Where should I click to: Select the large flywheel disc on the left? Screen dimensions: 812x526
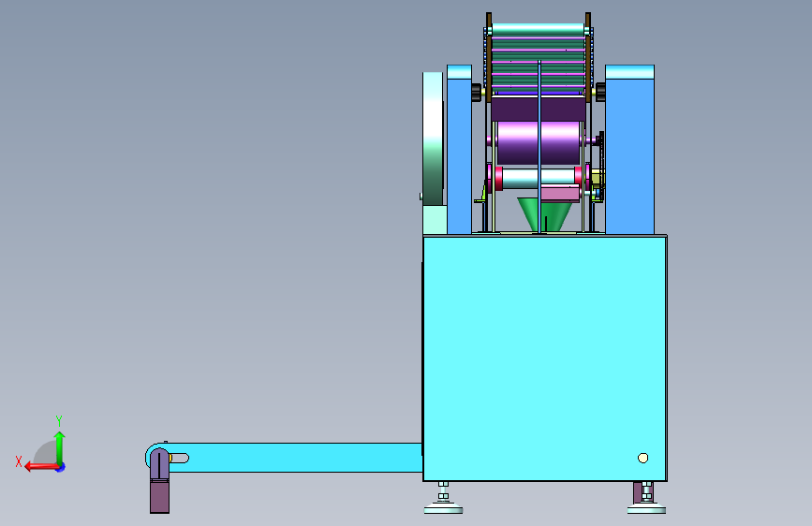[x=433, y=139]
